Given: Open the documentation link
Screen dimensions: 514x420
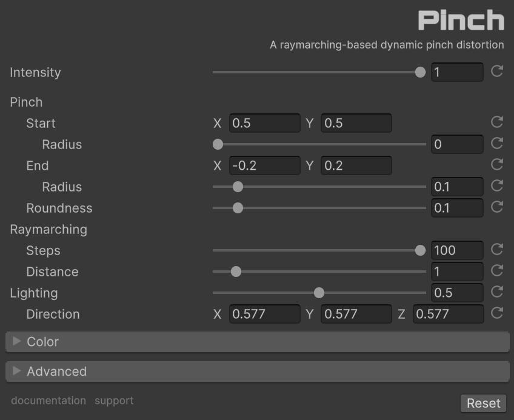Looking at the screenshot, I should (x=48, y=401).
